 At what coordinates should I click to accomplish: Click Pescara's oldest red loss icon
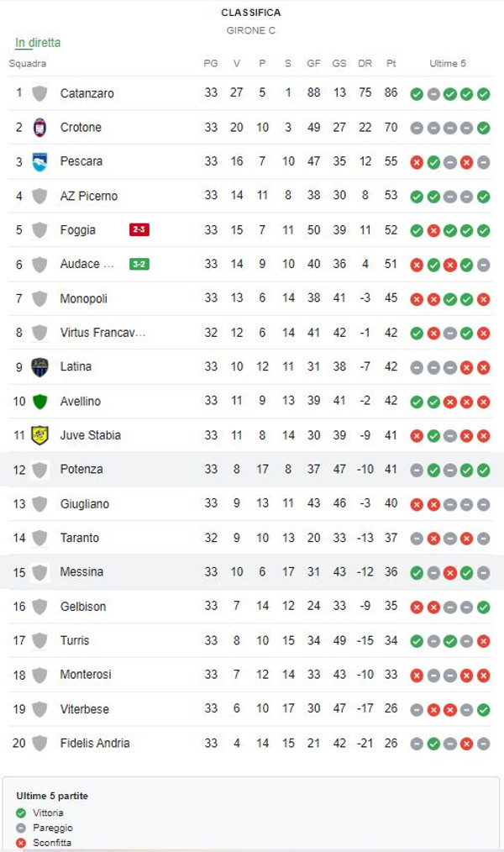pos(417,162)
